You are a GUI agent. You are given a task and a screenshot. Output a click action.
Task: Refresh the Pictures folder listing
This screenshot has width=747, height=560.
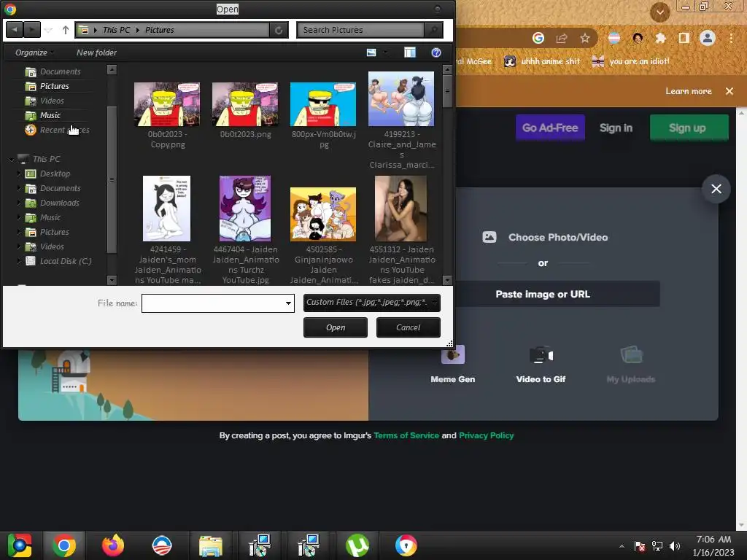click(x=279, y=30)
